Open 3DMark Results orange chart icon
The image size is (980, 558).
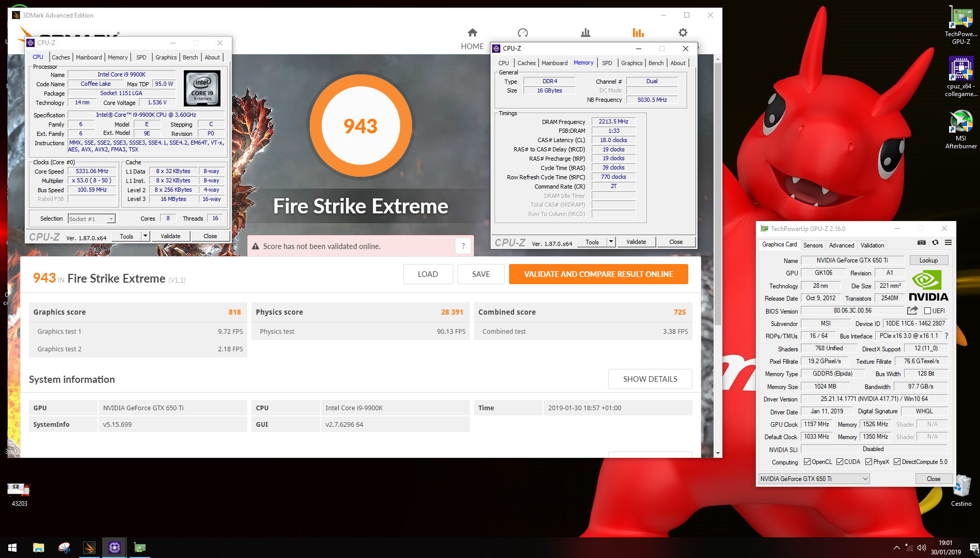click(638, 33)
